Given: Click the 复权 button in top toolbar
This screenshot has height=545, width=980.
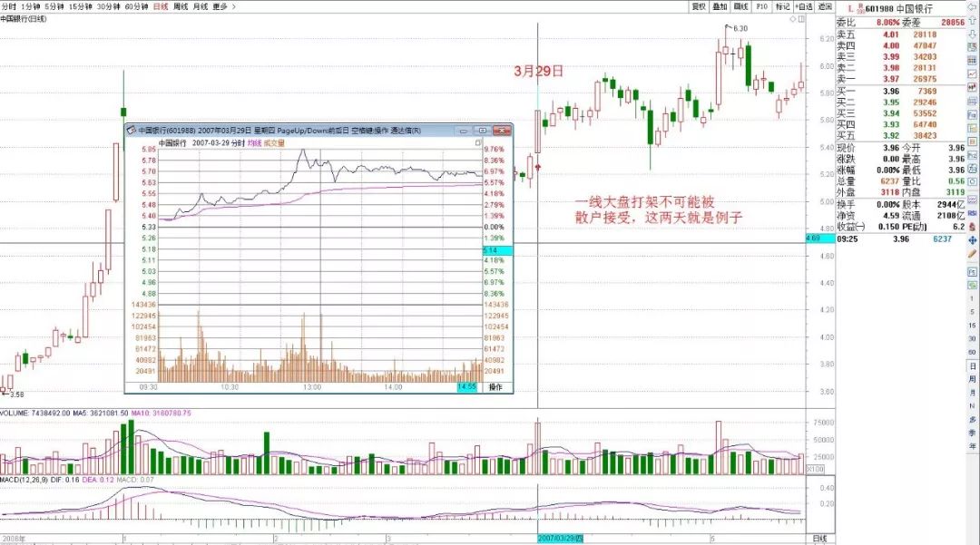Looking at the screenshot, I should coord(699,6).
